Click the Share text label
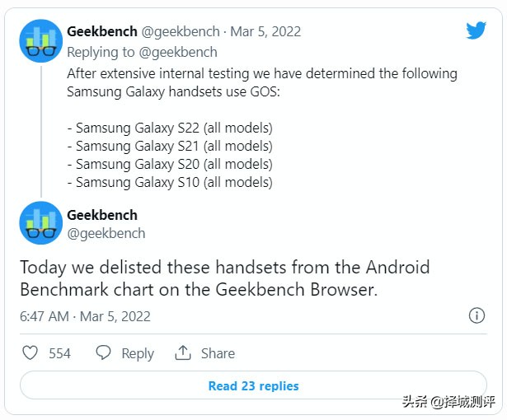This screenshot has width=507, height=420. click(x=218, y=353)
